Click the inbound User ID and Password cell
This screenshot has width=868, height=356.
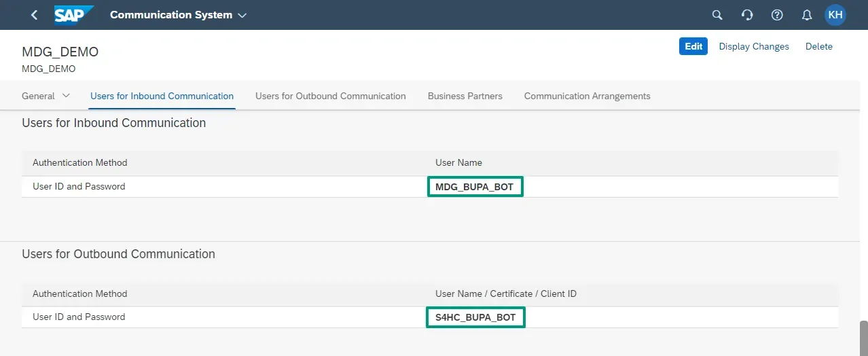(x=79, y=186)
